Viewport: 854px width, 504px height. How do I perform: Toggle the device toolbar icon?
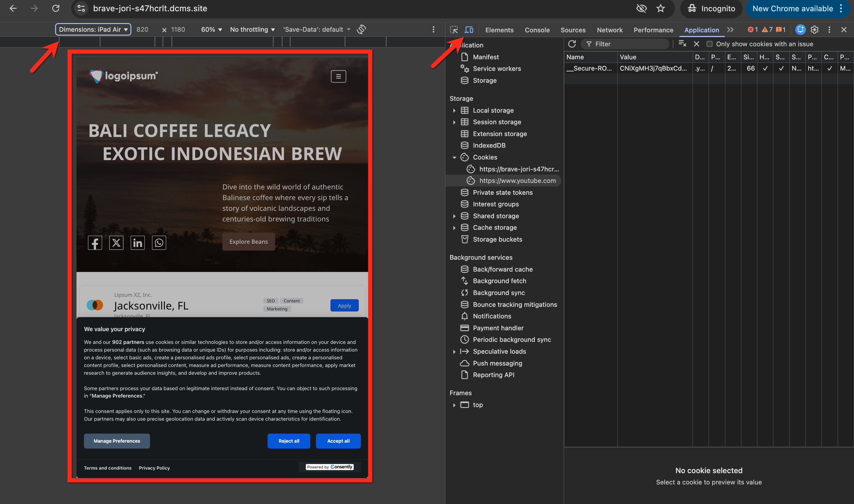469,30
